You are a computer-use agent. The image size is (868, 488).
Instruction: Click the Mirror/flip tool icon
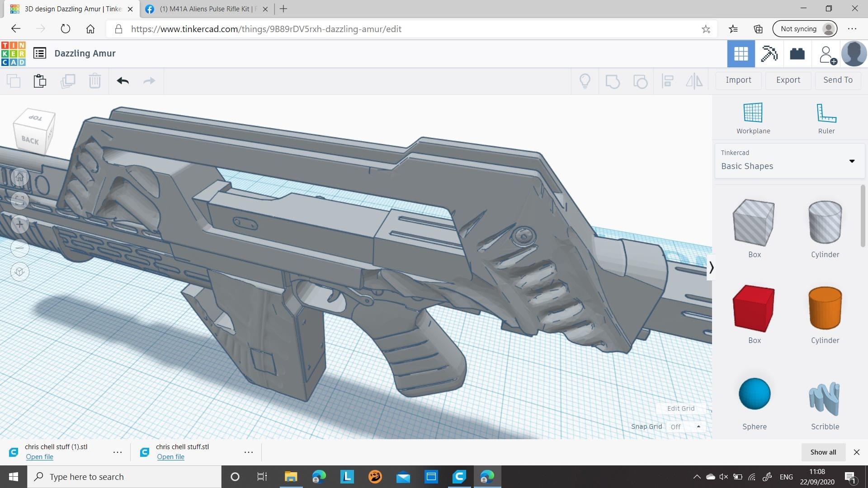click(694, 81)
